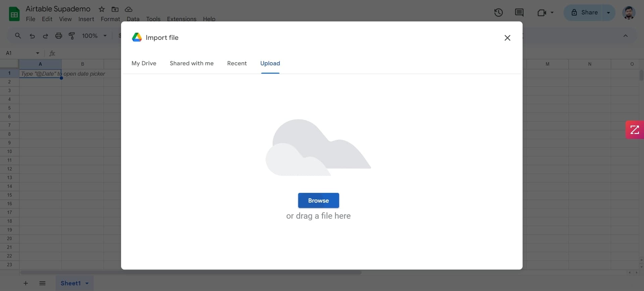Switch to the Shared with me tab
Viewport: 644px width, 291px height.
pos(192,63)
